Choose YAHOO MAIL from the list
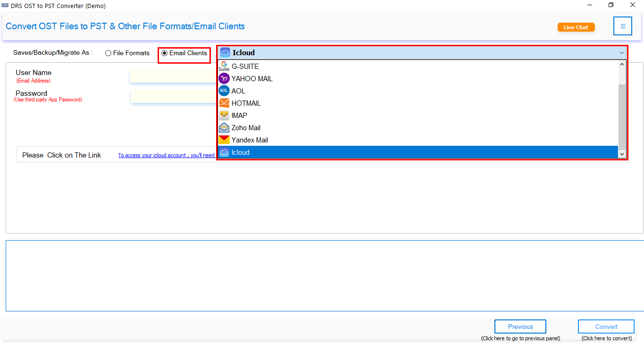Screen dimensions: 644x343 coord(418,79)
